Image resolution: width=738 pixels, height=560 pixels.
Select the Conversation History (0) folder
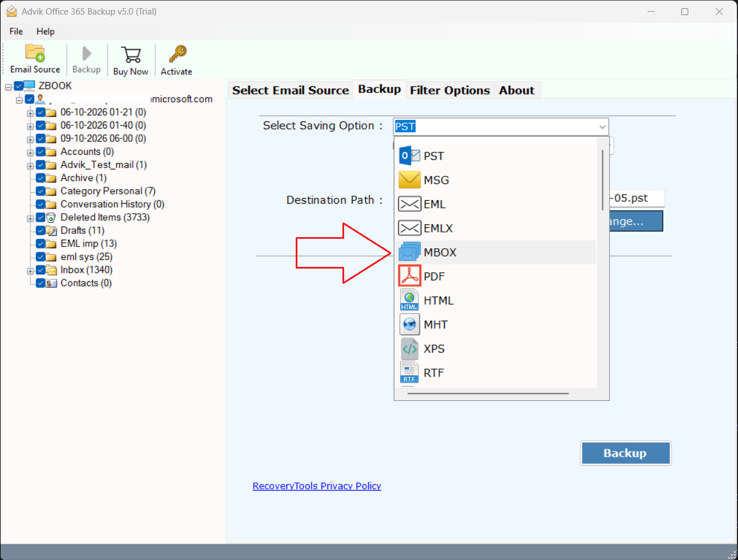[x=112, y=204]
